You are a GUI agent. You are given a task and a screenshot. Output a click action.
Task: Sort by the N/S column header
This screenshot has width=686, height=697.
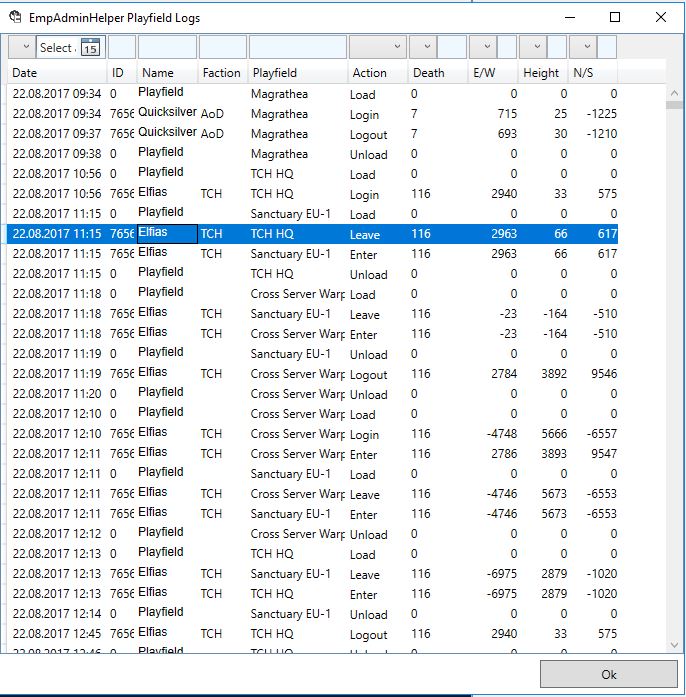point(593,72)
